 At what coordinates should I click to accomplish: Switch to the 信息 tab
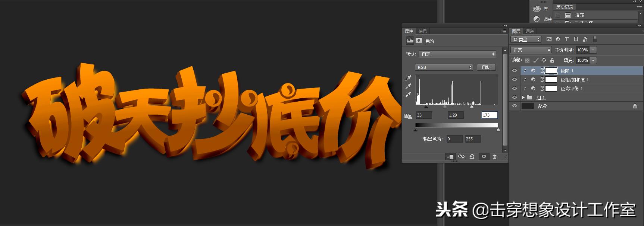[422, 31]
